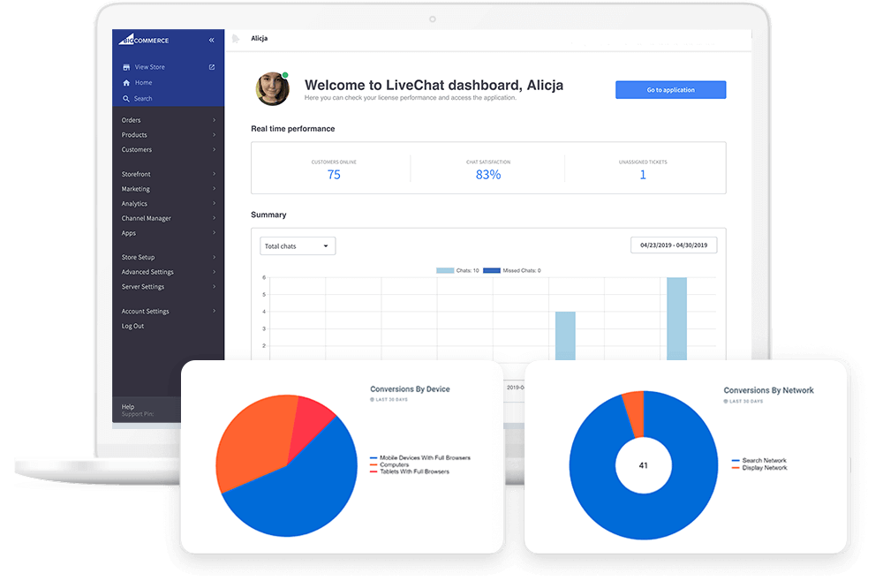Open Channel Manager menu item
This screenshot has height=588, width=883.
pyautogui.click(x=147, y=218)
